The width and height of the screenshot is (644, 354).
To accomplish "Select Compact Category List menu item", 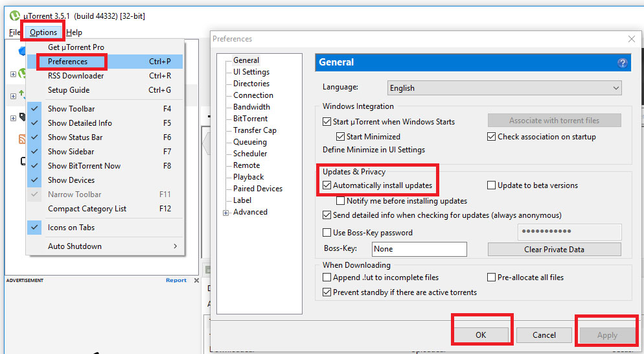I will [105, 209].
